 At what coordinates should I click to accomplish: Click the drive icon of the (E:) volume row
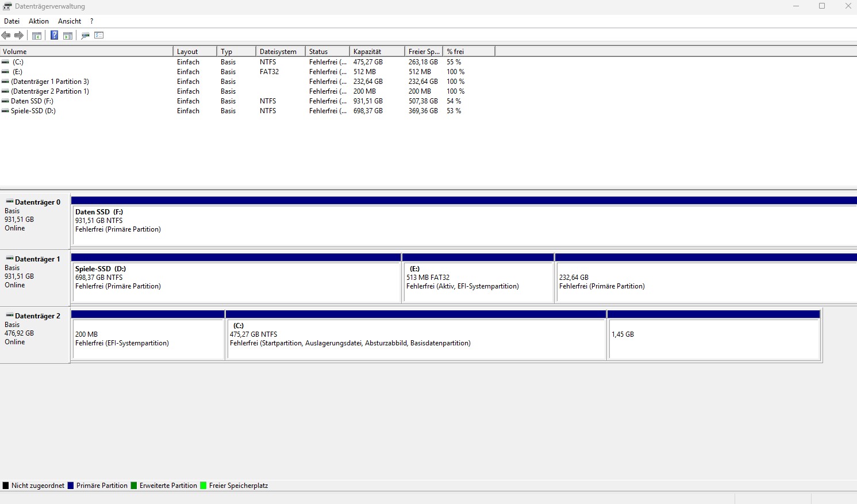(5, 72)
